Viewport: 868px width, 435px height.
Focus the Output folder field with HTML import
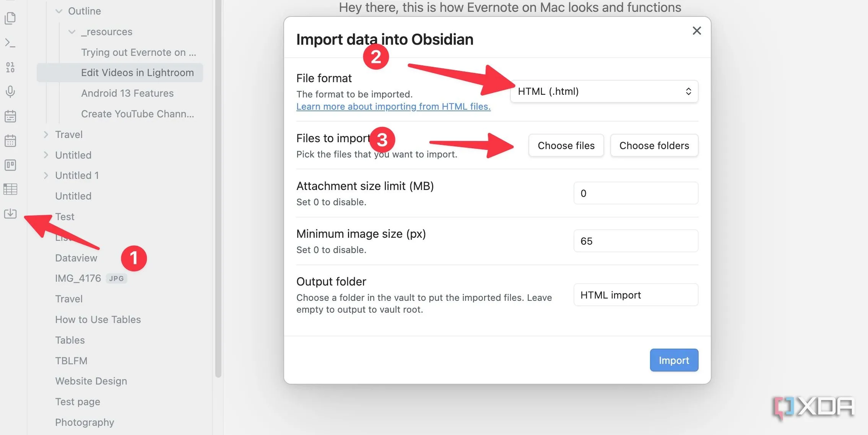636,295
